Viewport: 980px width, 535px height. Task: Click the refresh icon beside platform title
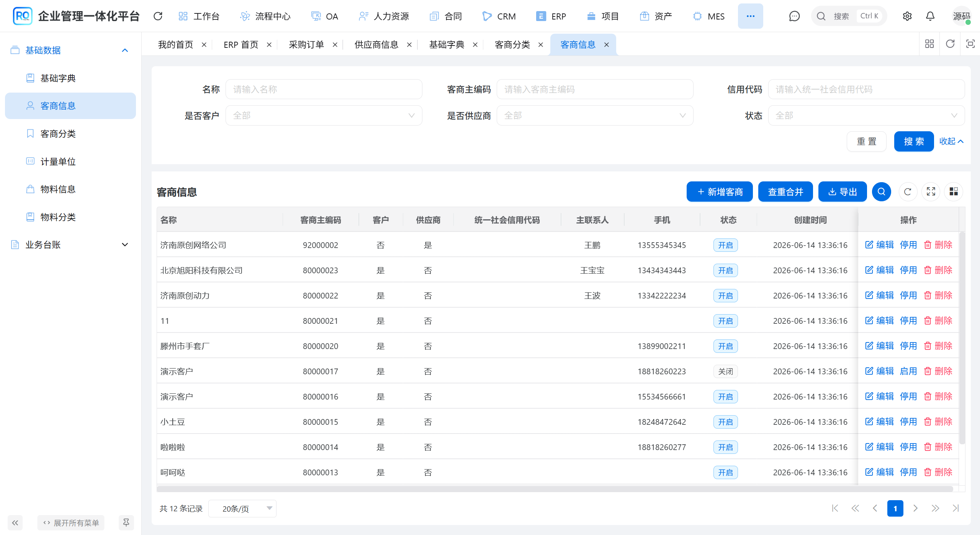click(x=158, y=16)
